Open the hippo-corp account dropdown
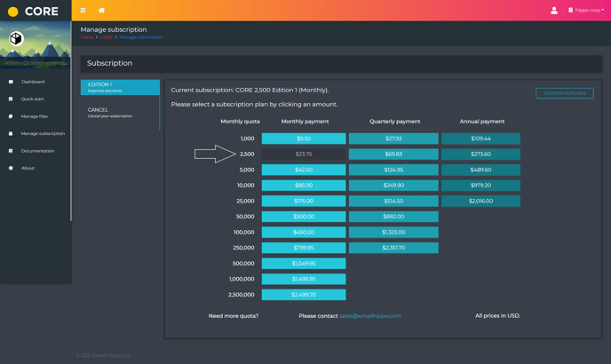 coord(585,10)
